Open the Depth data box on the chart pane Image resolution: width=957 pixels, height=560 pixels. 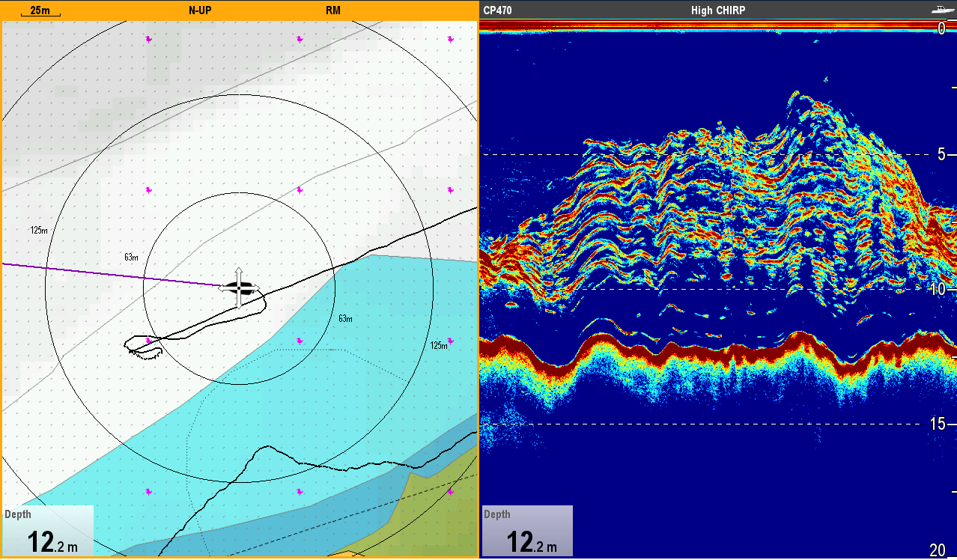[49, 532]
